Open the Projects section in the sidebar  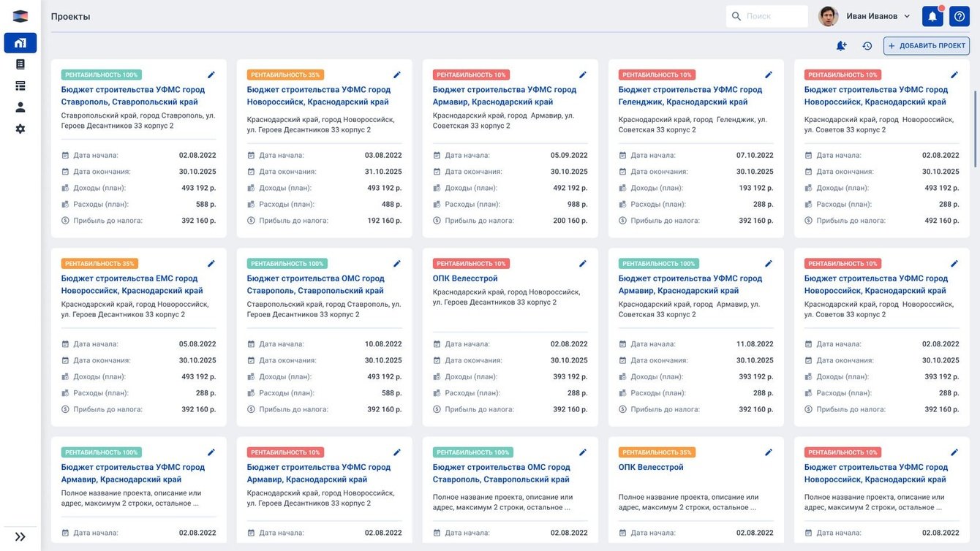(x=20, y=43)
